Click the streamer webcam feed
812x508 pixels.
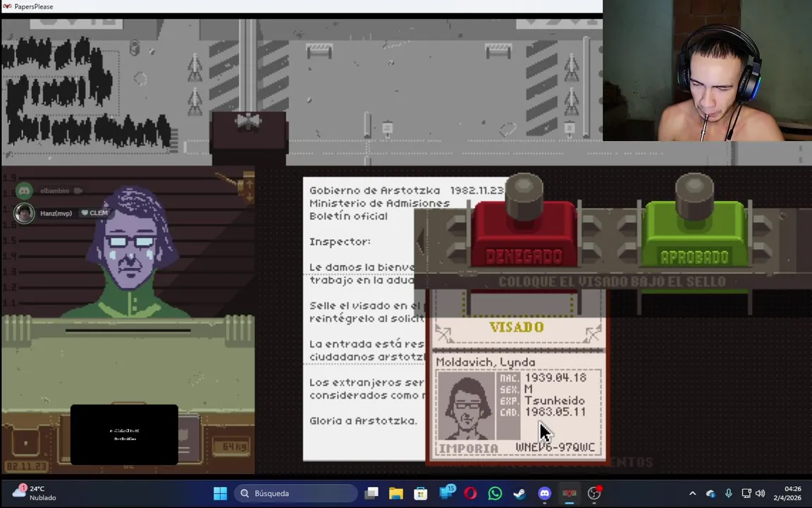pyautogui.click(x=708, y=71)
